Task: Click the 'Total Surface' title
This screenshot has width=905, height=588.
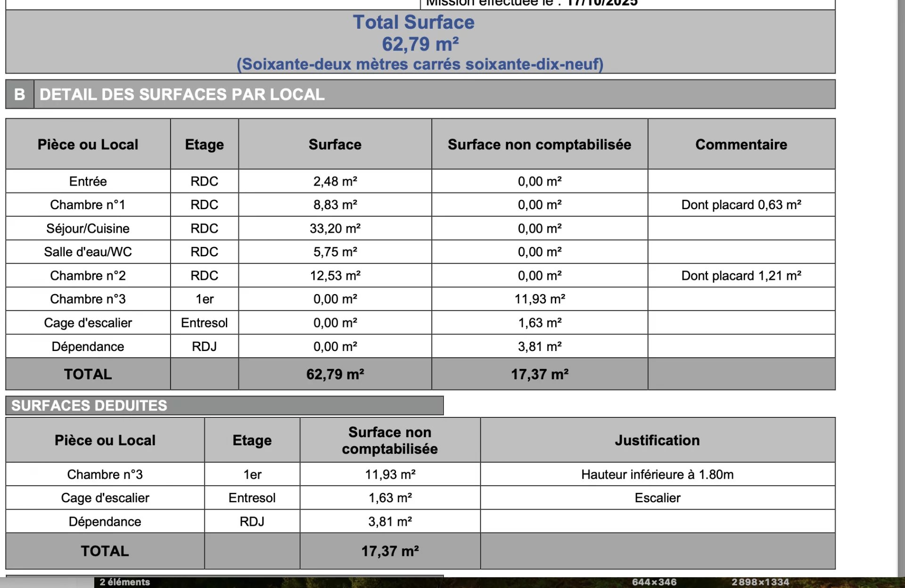Action: (413, 22)
